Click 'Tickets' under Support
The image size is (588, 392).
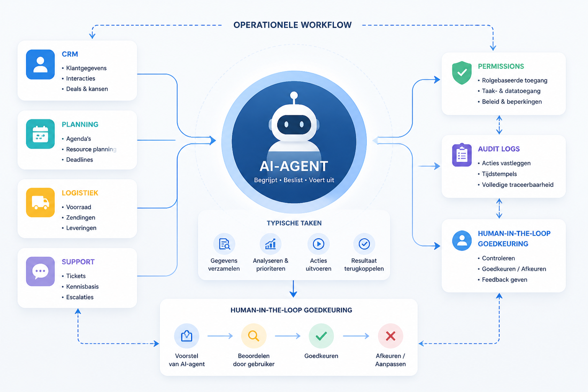(x=76, y=276)
